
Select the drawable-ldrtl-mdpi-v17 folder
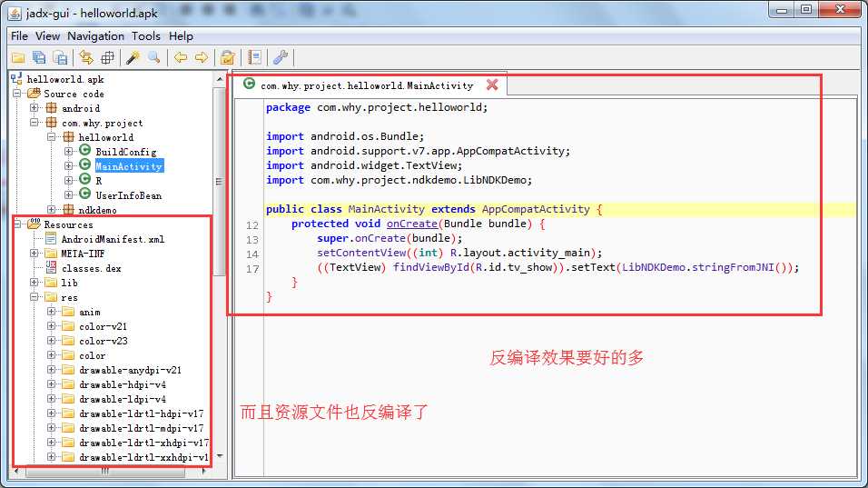pyautogui.click(x=141, y=428)
